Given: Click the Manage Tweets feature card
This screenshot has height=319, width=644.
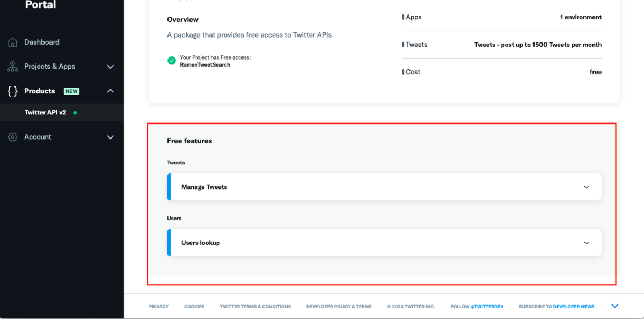Looking at the screenshot, I should click(384, 187).
